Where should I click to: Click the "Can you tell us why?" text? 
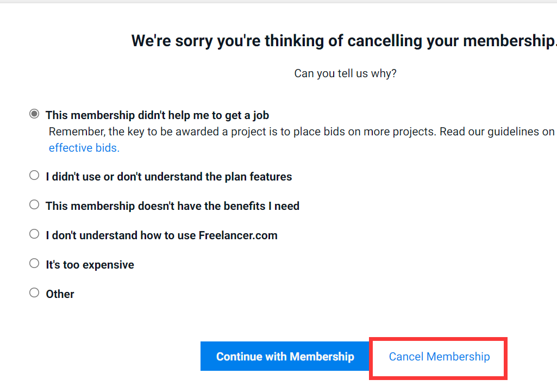coord(345,73)
